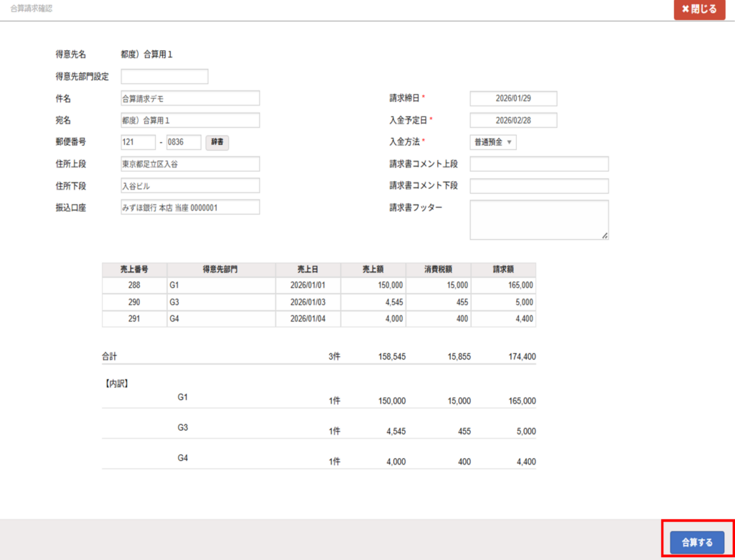
Task: Click the postal code field showing 121
Action: click(138, 142)
